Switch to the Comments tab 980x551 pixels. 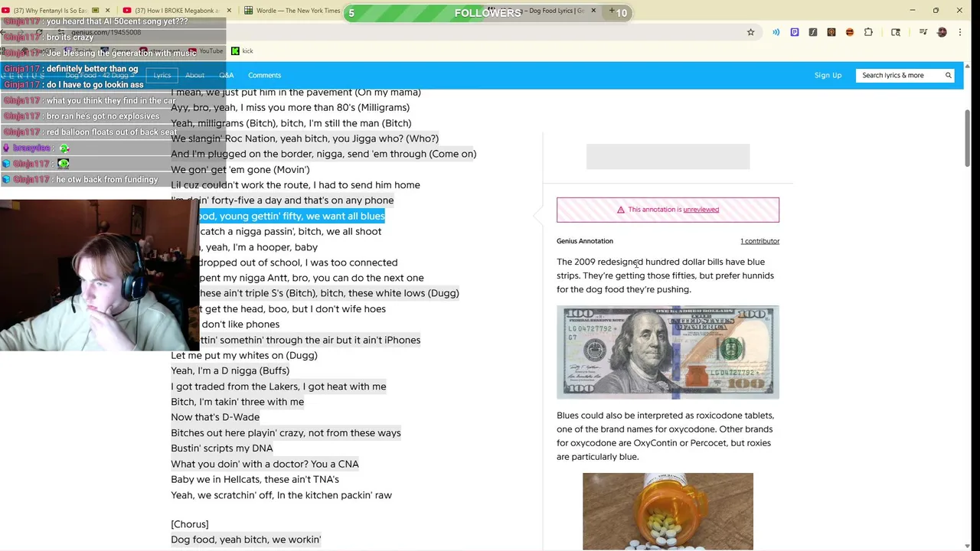[264, 75]
